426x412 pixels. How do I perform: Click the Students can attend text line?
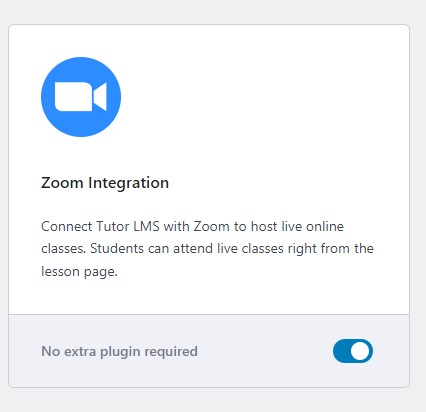point(207,249)
